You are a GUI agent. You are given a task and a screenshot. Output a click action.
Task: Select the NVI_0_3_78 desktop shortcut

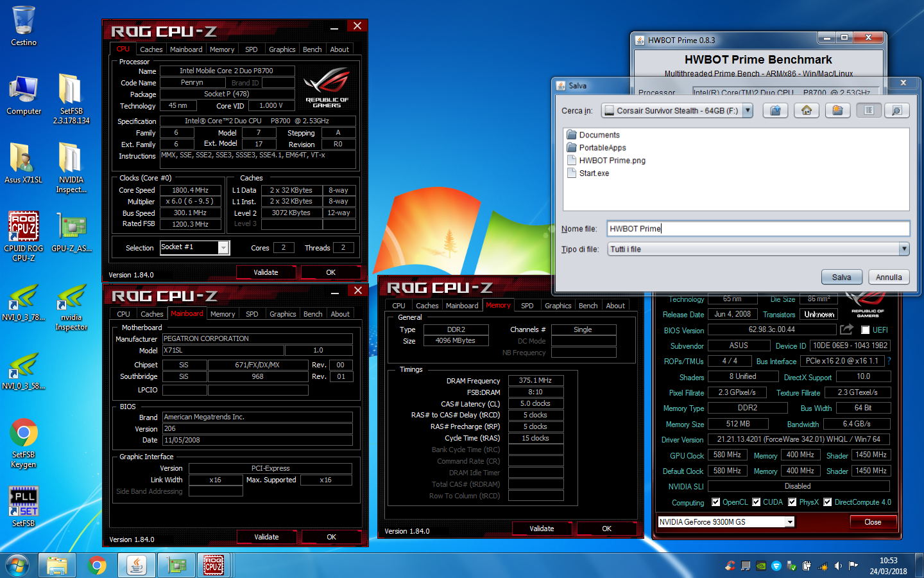pos(24,301)
